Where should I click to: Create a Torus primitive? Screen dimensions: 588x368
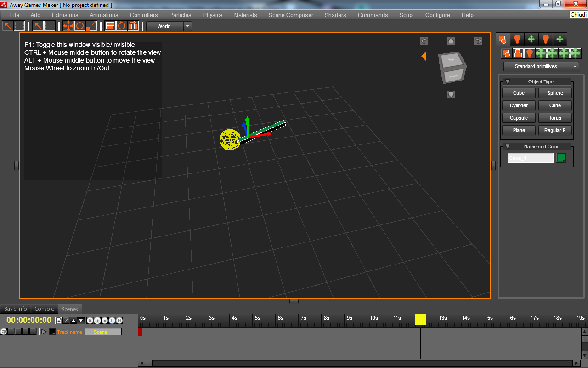(555, 118)
